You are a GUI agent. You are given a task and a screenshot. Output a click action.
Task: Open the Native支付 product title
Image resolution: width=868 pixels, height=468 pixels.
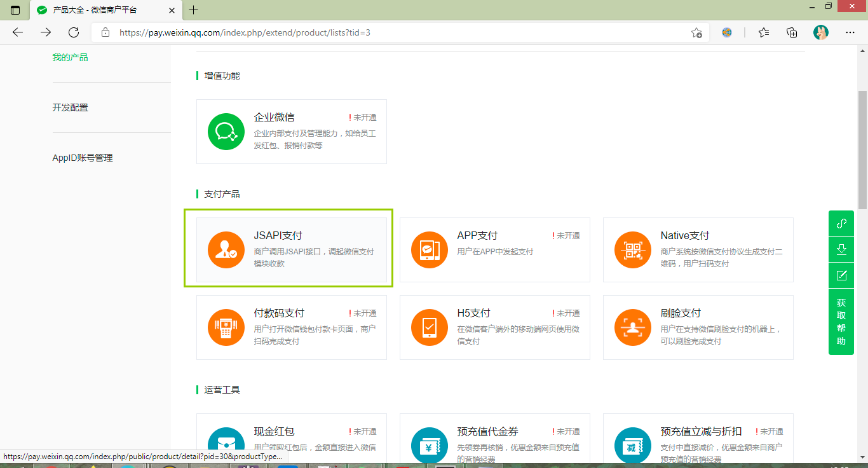685,235
